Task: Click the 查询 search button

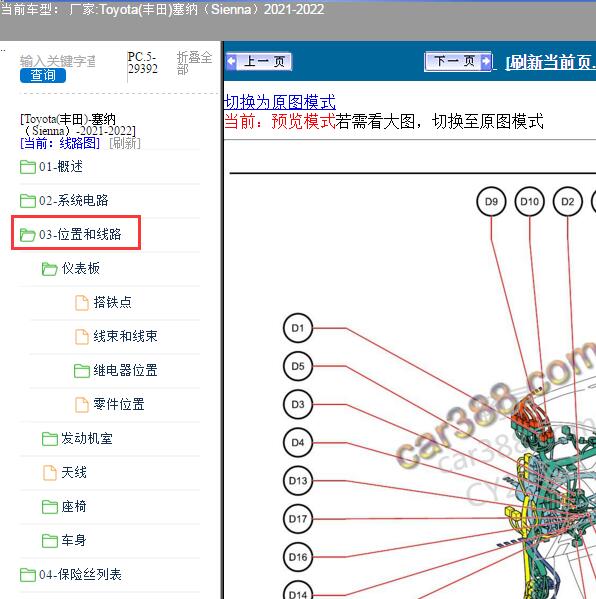Action: [x=43, y=75]
